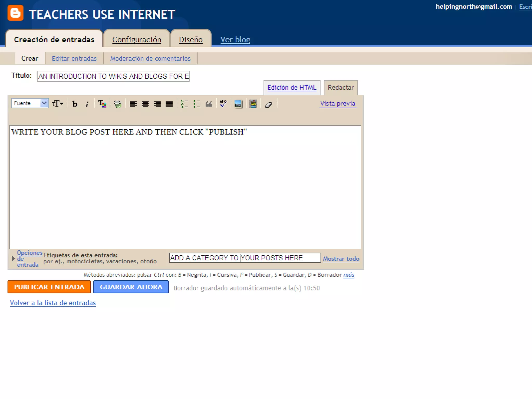Screen dimensions: 532x399
Task: Remove formatting with the eraser icon
Action: point(269,104)
